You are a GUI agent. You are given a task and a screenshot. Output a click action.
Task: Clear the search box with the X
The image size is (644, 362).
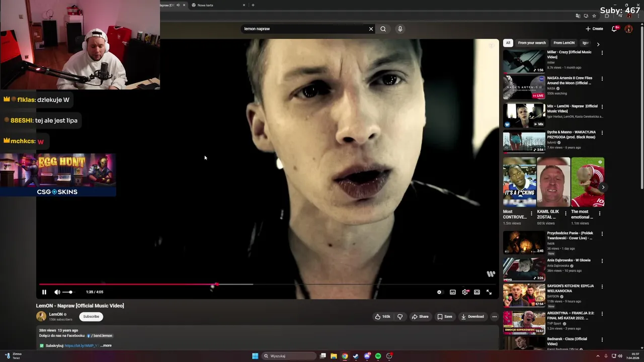[371, 29]
